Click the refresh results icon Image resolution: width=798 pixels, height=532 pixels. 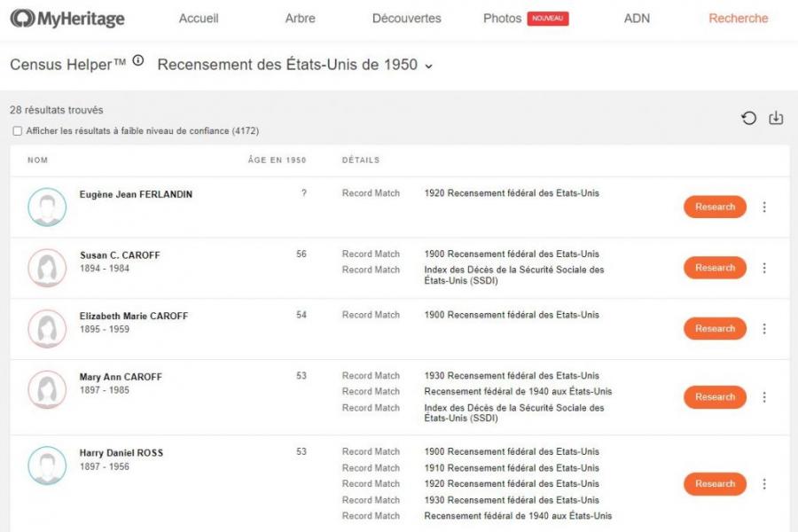click(748, 119)
